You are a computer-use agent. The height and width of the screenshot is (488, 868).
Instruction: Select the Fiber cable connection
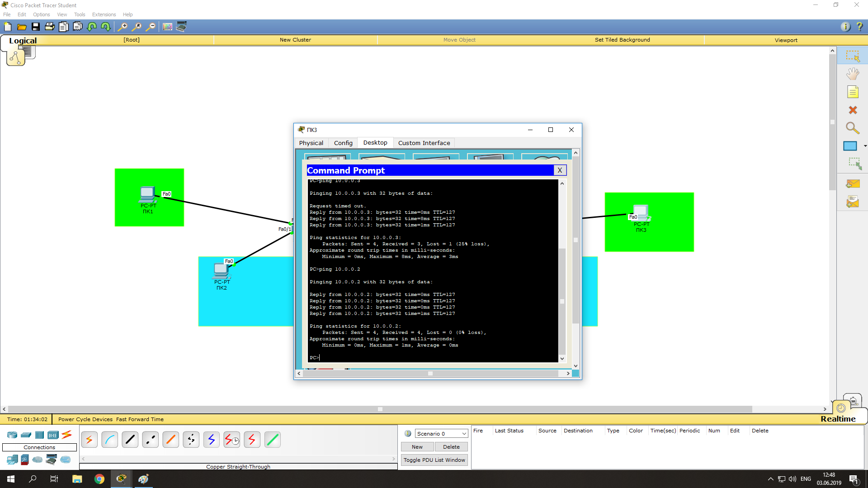171,439
